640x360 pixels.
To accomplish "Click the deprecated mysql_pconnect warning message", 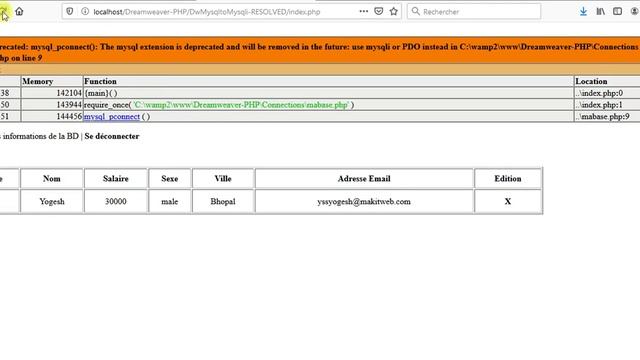I will (x=320, y=52).
